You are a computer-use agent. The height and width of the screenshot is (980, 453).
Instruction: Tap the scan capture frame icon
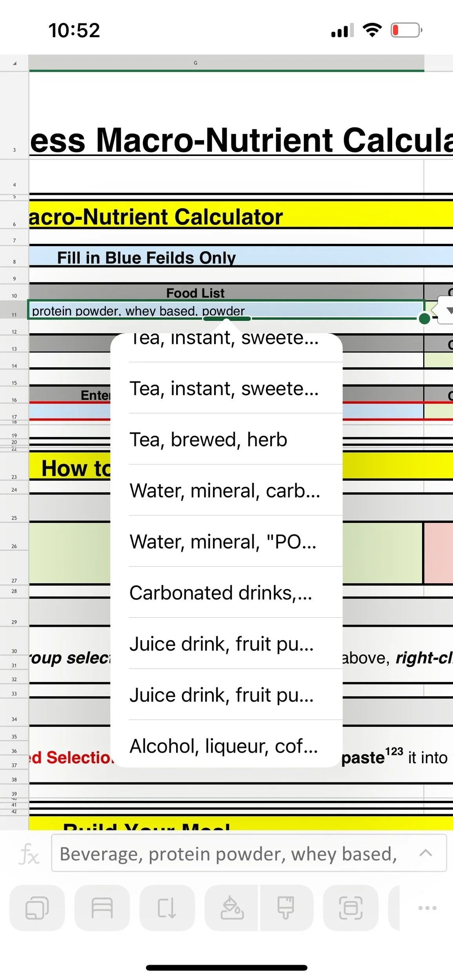coord(351,908)
